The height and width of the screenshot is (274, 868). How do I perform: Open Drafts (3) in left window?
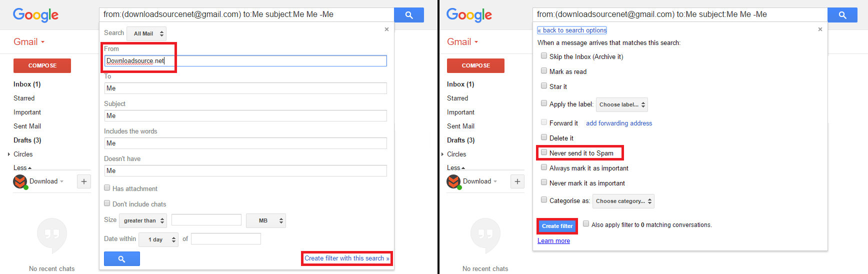pyautogui.click(x=27, y=140)
